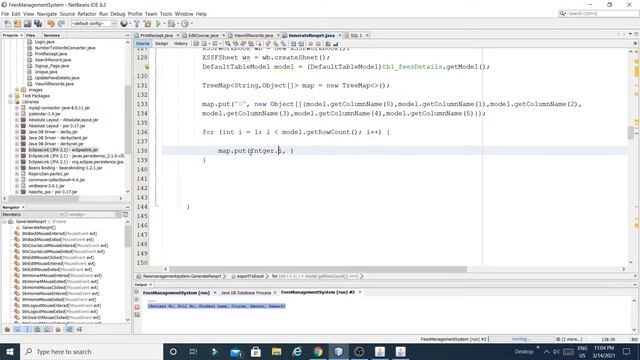The image size is (640, 360).
Task: Click the globe browser icon in toolbar
Action: click(124, 24)
